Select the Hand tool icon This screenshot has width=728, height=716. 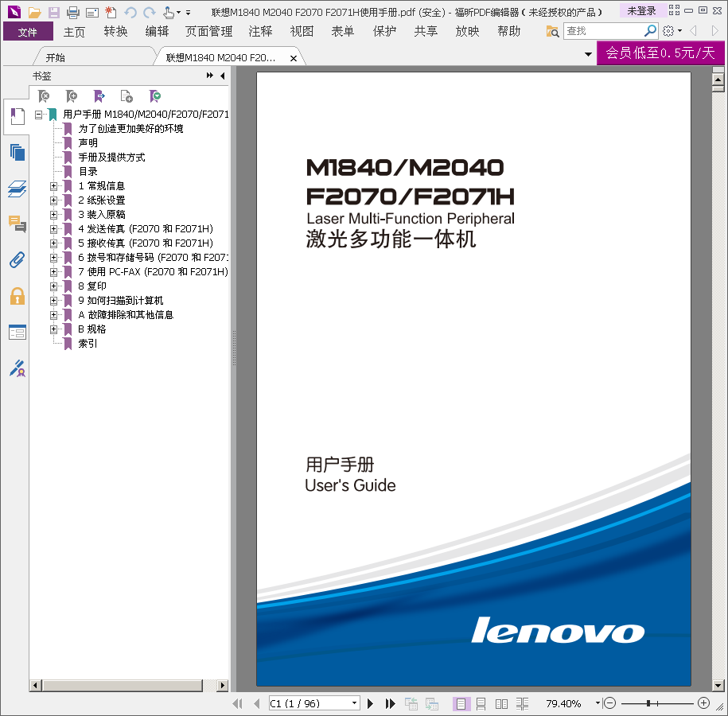tap(169, 13)
